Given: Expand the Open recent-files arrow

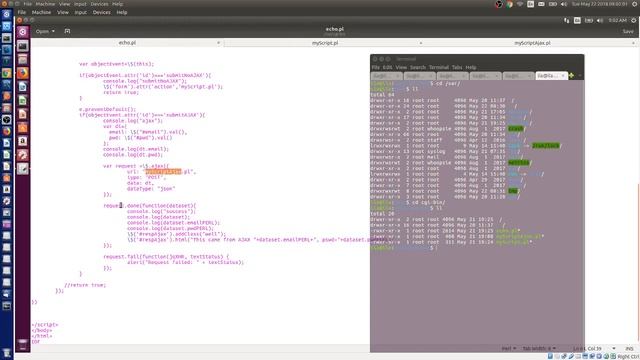Looking at the screenshot, I should pos(53,31).
